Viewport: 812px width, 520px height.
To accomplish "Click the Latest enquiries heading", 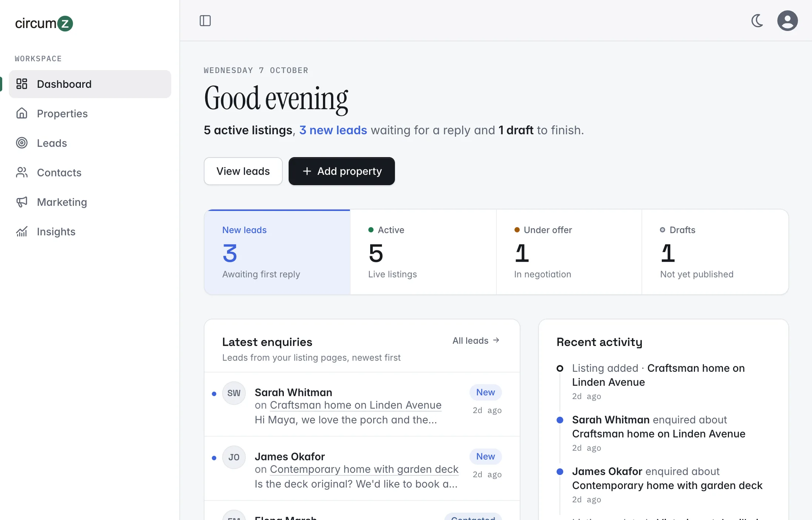I will tap(267, 342).
